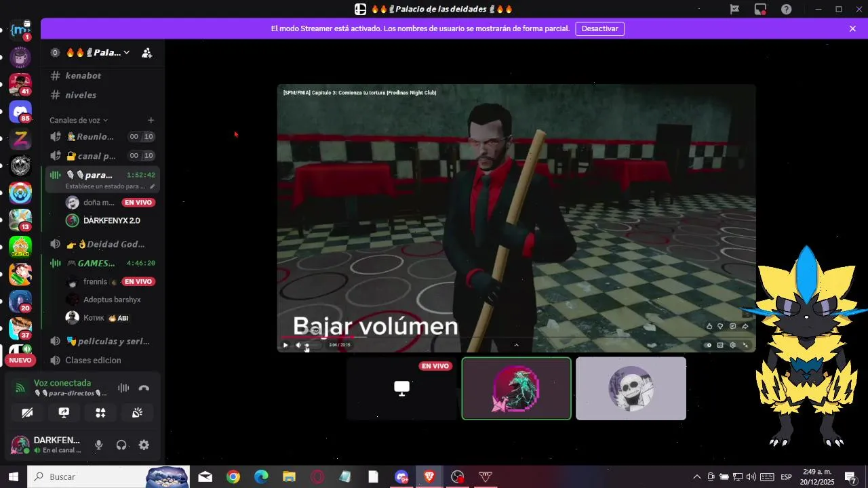Open the title bar screen notification icon

click(x=760, y=9)
